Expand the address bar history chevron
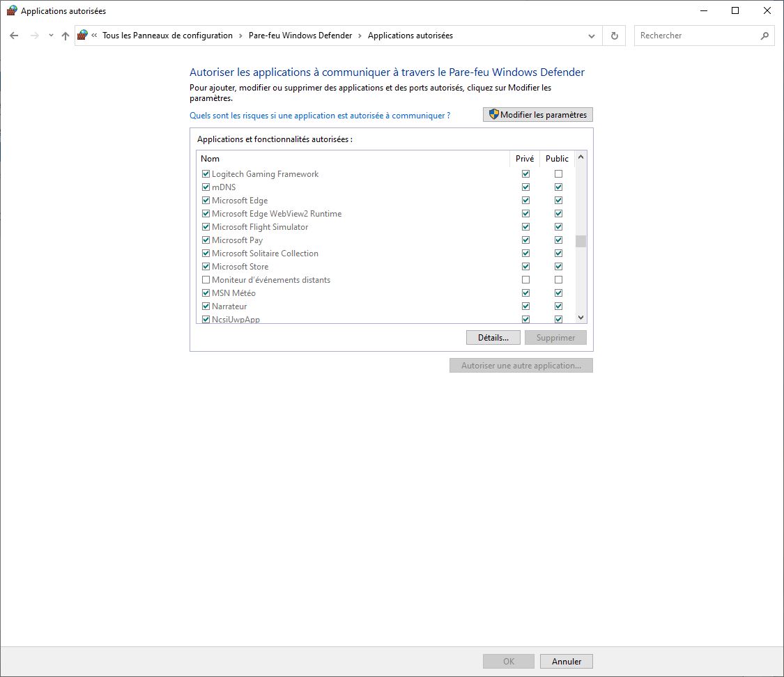 click(592, 36)
